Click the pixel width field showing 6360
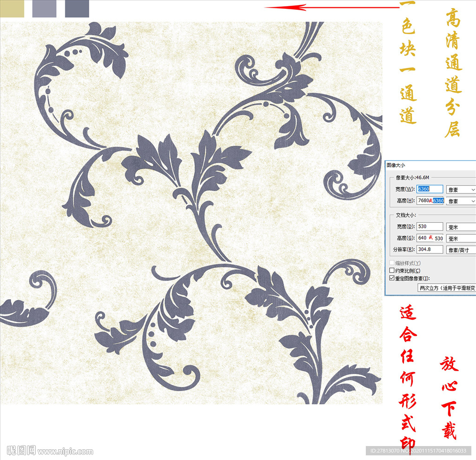476x460 pixels. pyautogui.click(x=430, y=189)
